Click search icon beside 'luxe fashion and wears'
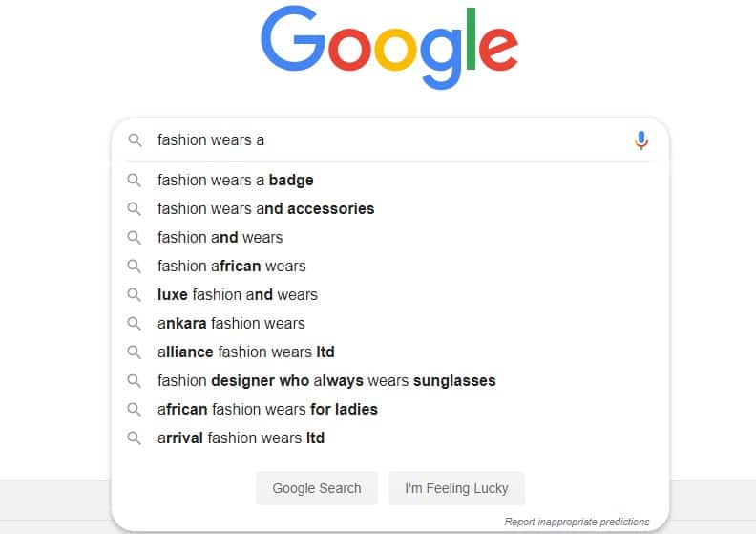Viewport: 756px width, 534px height. [x=135, y=294]
